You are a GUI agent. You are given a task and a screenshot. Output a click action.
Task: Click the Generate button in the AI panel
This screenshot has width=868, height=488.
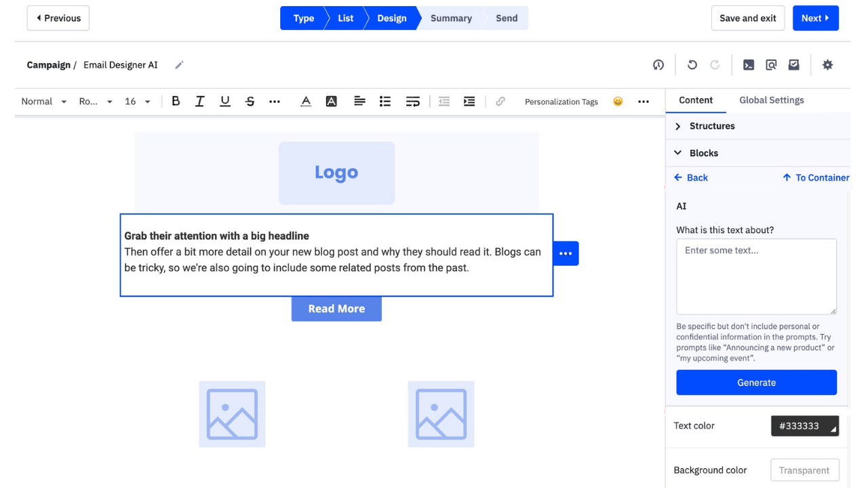tap(756, 382)
